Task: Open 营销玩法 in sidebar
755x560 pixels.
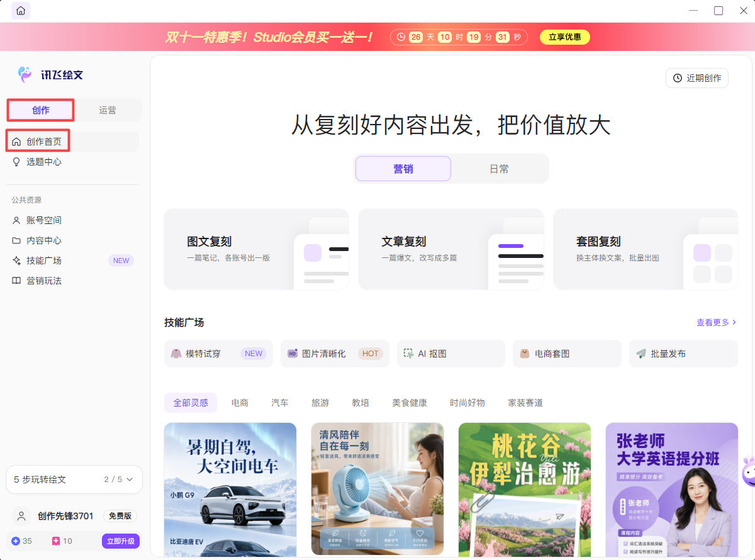Action: pos(72,281)
